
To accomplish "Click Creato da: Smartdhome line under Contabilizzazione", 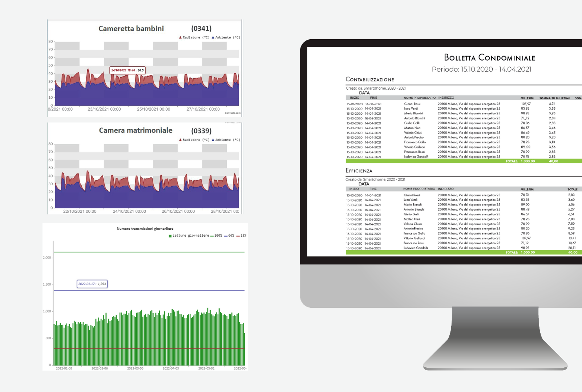I will (376, 88).
